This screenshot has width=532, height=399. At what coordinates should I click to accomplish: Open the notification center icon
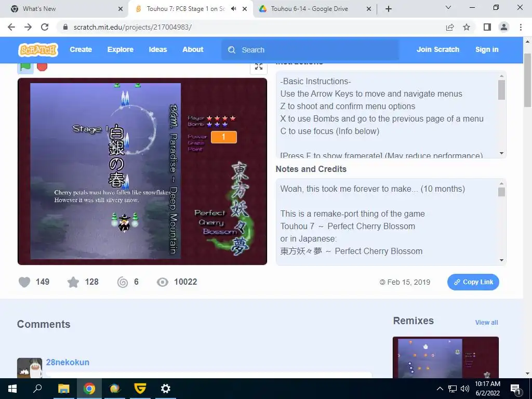pos(515,389)
